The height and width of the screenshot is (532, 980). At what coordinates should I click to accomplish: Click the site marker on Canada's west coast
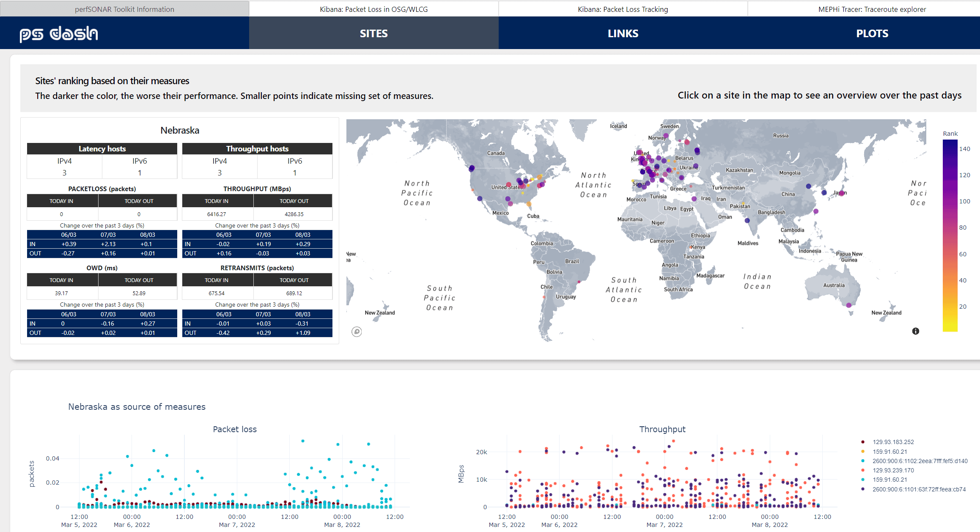pos(472,168)
